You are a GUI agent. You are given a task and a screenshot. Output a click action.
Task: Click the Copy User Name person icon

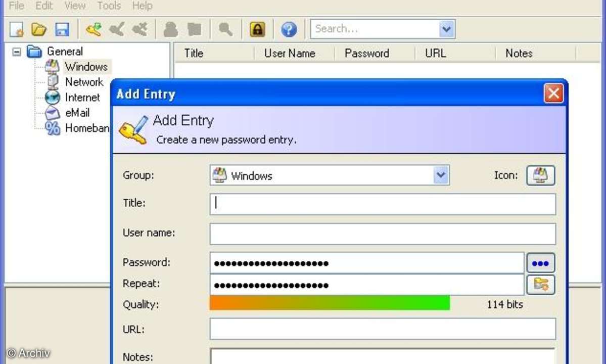coord(171,29)
